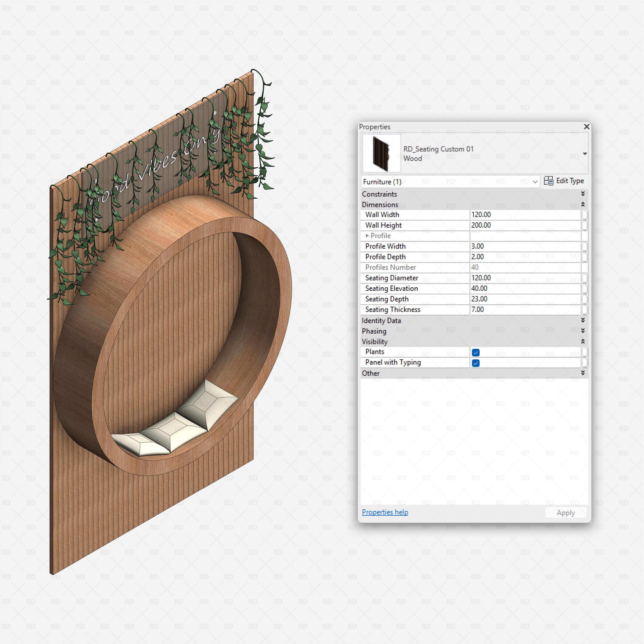Expand the Identity Data section

(583, 320)
